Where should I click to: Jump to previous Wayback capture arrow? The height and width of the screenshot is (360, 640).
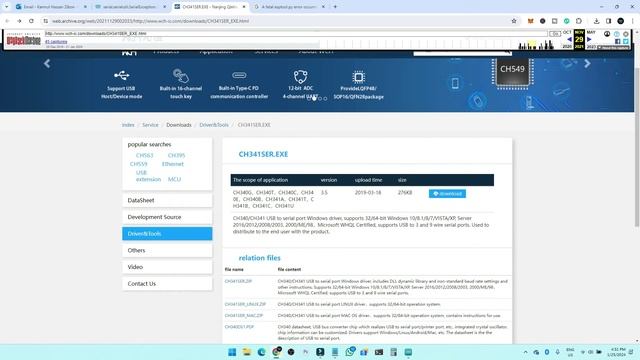pos(569,40)
